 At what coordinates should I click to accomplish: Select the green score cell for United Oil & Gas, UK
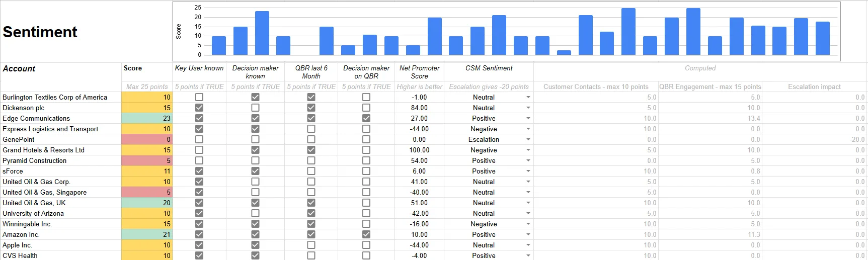tap(146, 203)
